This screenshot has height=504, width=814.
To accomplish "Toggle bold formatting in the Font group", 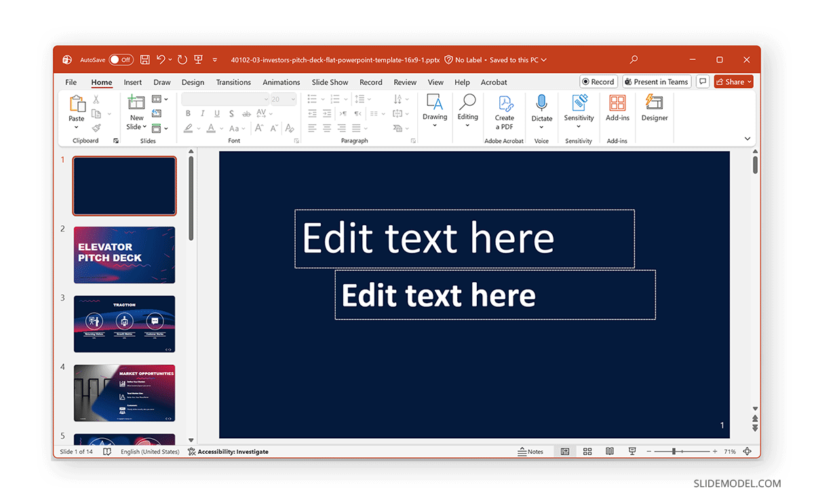I will click(188, 113).
